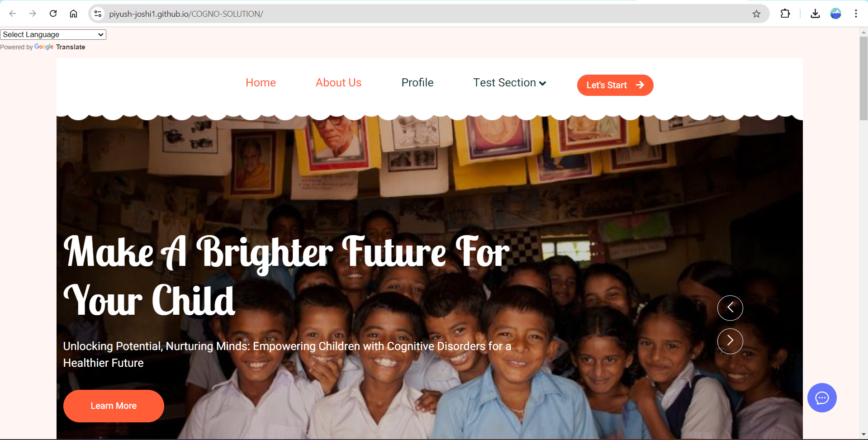
Task: Click the page vertical scrollbar thumb
Action: 863,78
